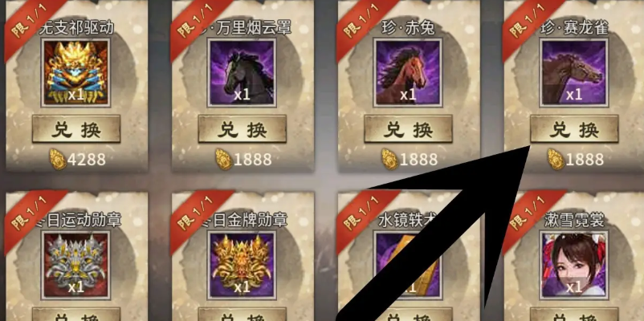This screenshot has width=644, height=321.
Task: Click the silver 运动勋章 medal icon
Action: click(x=75, y=265)
